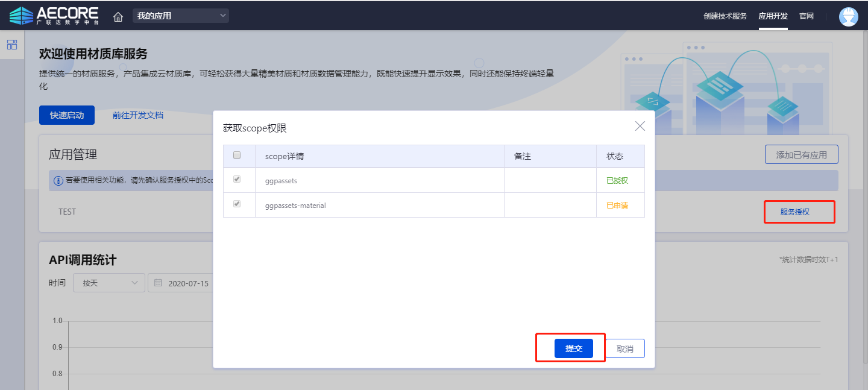Click calendar icon in date field
868x390 pixels.
tap(158, 283)
